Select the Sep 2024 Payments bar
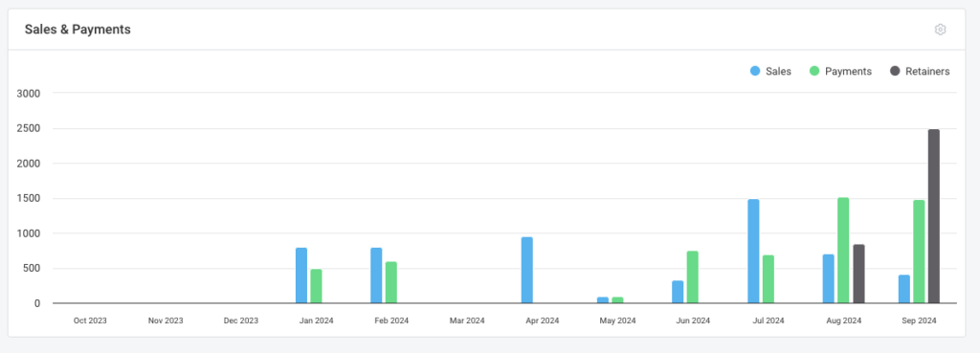 pyautogui.click(x=919, y=252)
